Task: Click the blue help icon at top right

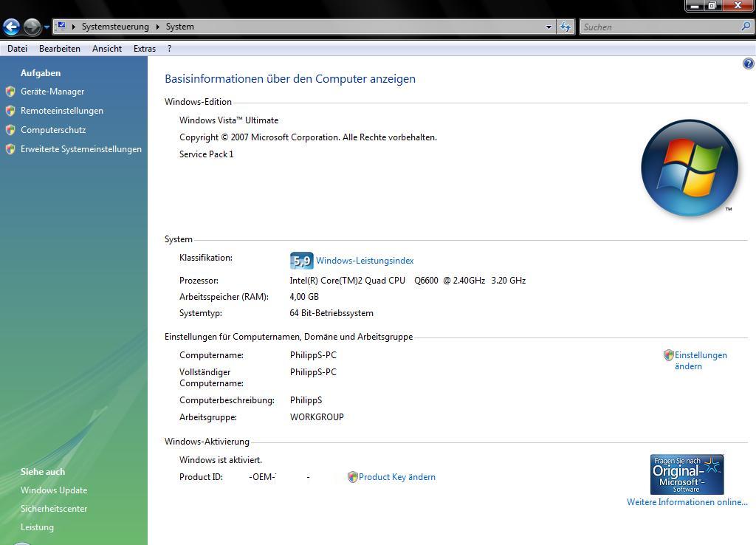Action: 749,64
